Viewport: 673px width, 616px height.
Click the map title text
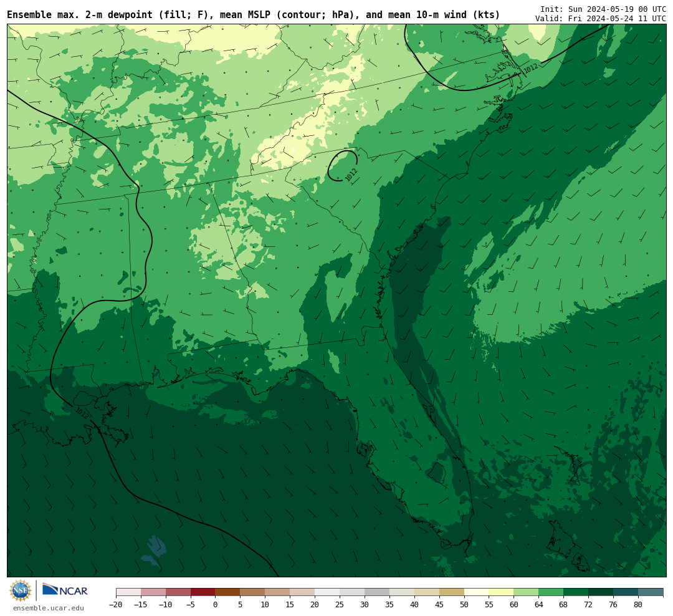253,15
